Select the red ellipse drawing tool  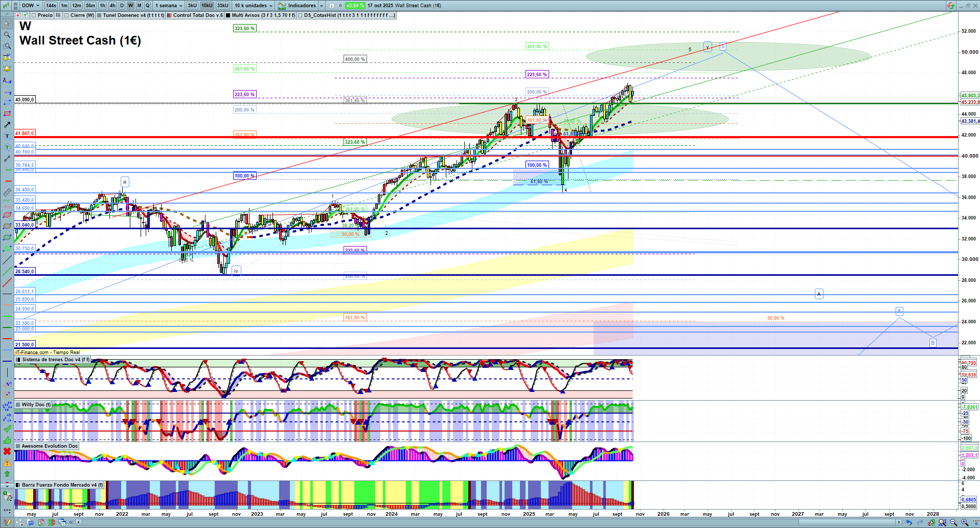[x=7, y=215]
